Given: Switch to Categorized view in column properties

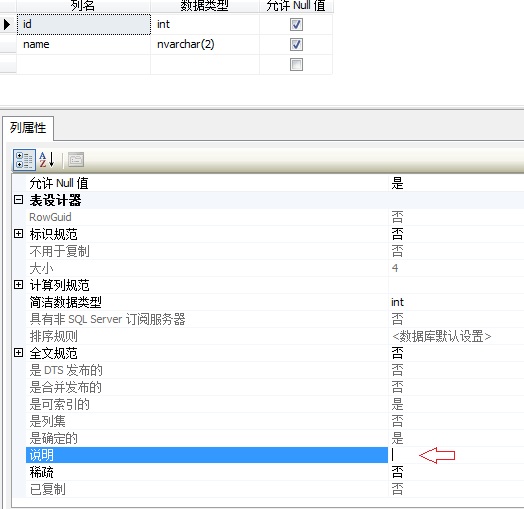Looking at the screenshot, I should (24, 160).
